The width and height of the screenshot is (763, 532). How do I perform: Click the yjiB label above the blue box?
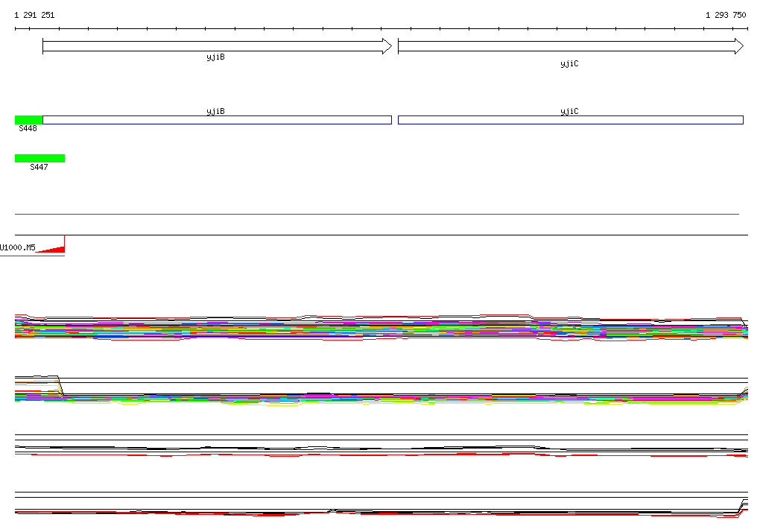click(x=215, y=112)
